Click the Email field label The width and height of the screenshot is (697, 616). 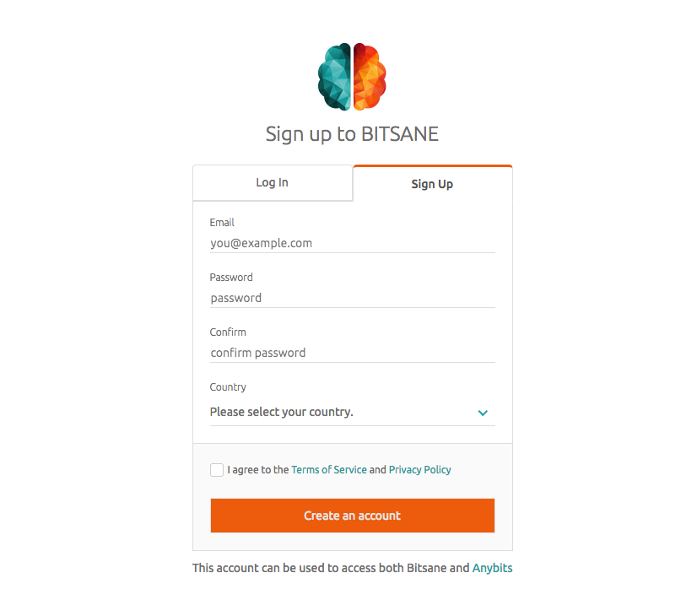(222, 222)
